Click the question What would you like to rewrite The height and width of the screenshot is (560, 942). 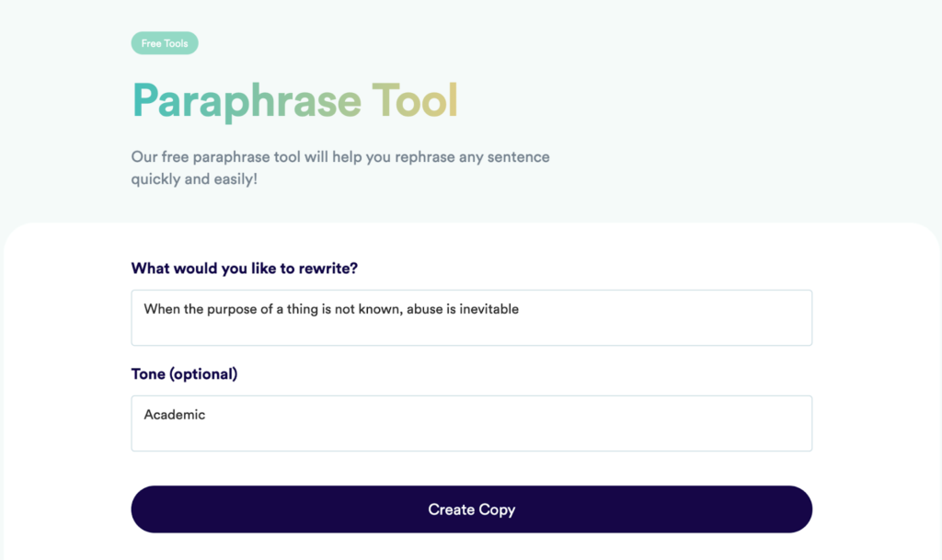pos(242,269)
